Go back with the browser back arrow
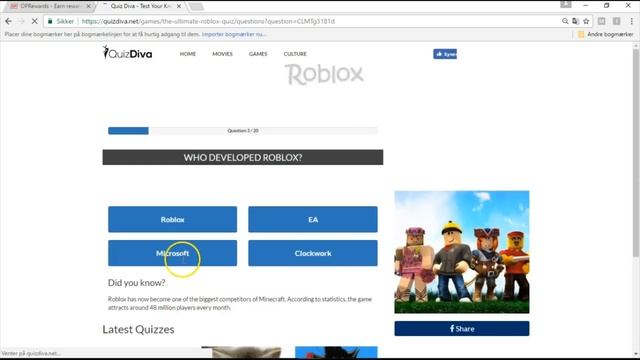 (x=9, y=21)
